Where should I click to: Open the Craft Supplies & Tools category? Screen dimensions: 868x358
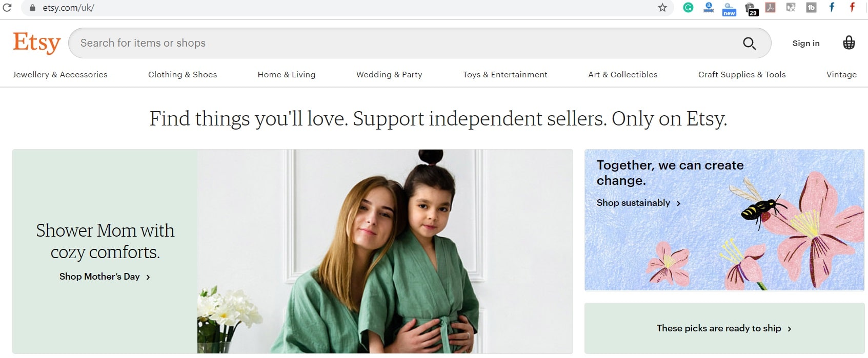[x=742, y=75]
